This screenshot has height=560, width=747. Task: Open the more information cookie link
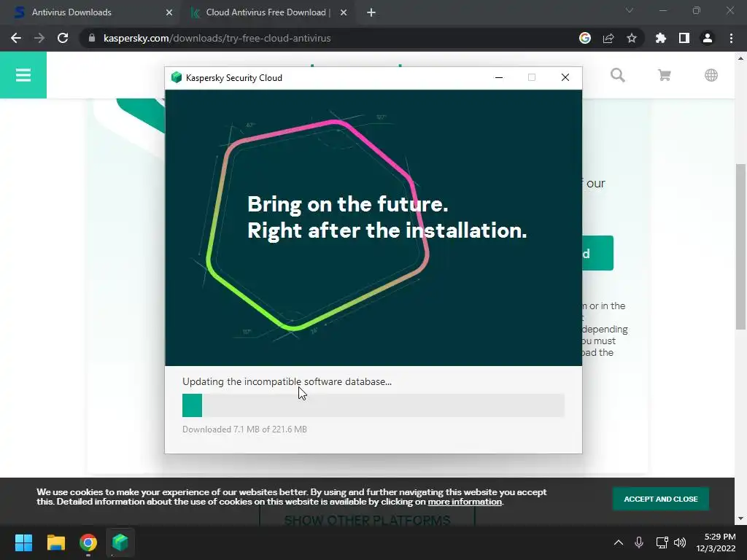(x=465, y=502)
